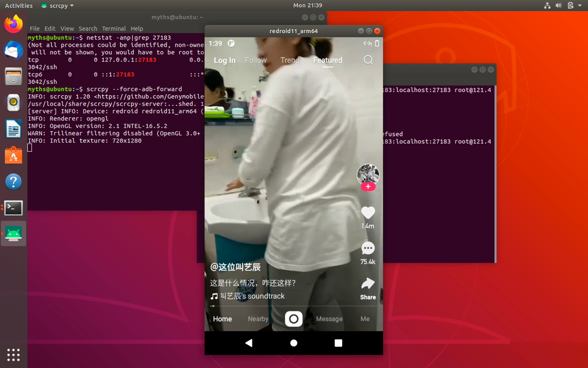The height and width of the screenshot is (368, 588).
Task: Open the terminal Edit menu
Action: tap(50, 29)
